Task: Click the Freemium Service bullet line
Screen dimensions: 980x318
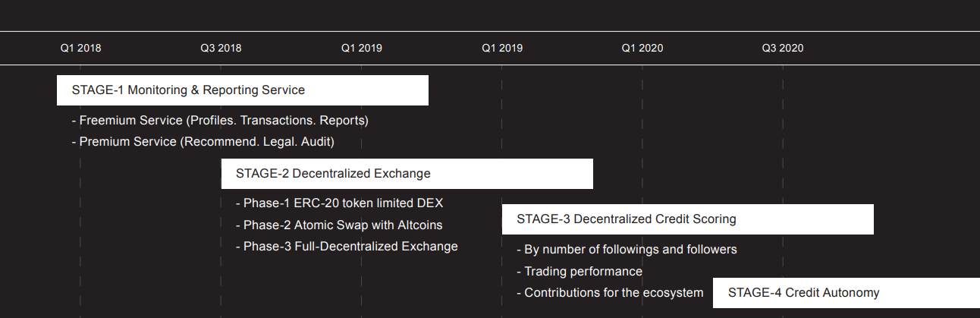Action: (220, 120)
